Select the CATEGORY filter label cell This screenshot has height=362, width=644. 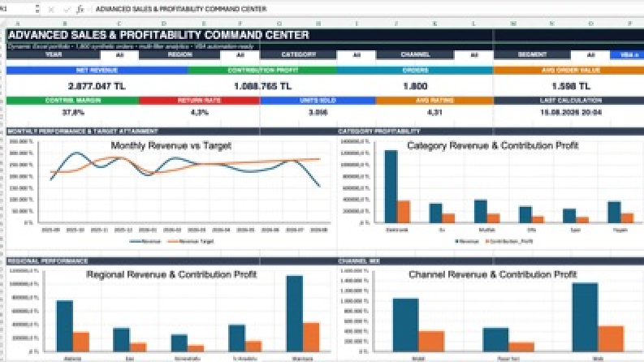(298, 55)
